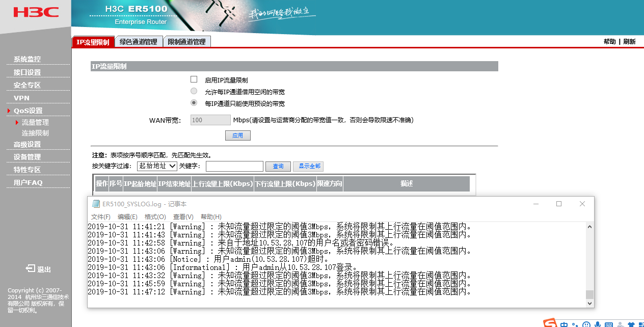Click the Notepad scrollbar down arrow
Viewport: 644px width, 327px height.
(589, 303)
